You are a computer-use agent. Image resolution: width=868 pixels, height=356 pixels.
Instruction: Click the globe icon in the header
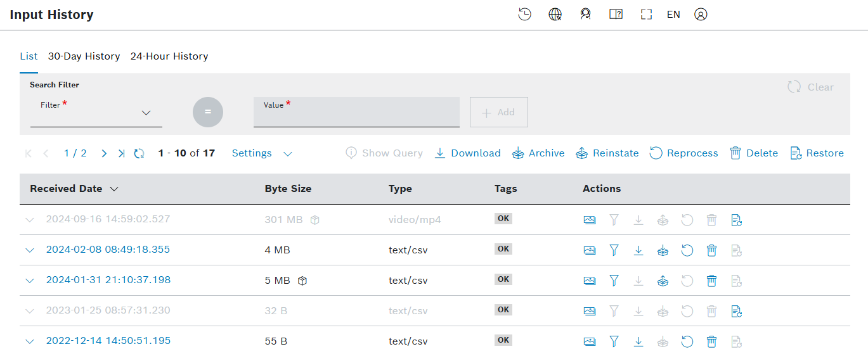pyautogui.click(x=555, y=15)
